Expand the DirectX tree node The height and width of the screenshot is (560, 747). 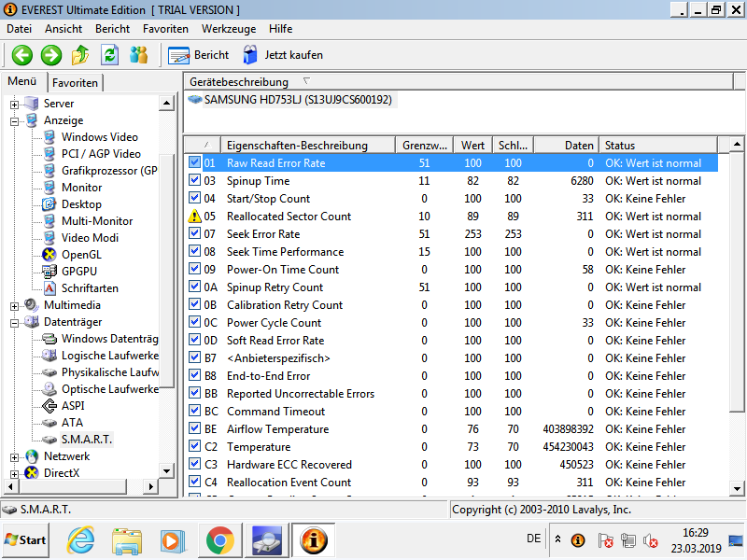(x=14, y=474)
